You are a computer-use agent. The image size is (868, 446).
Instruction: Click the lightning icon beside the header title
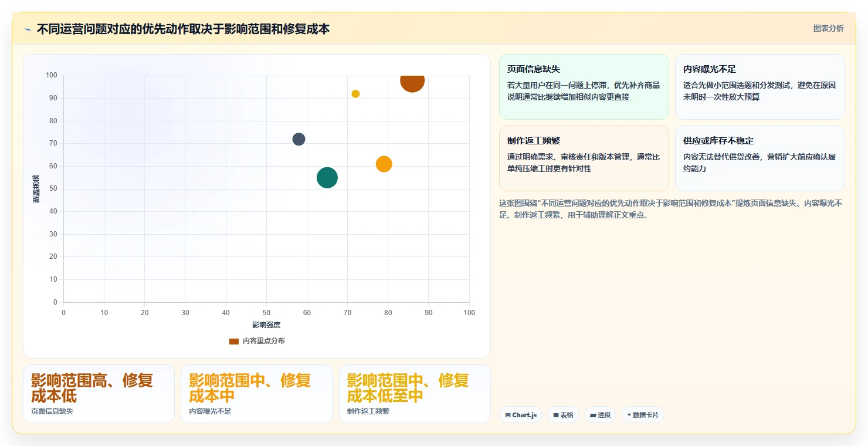tap(28, 29)
